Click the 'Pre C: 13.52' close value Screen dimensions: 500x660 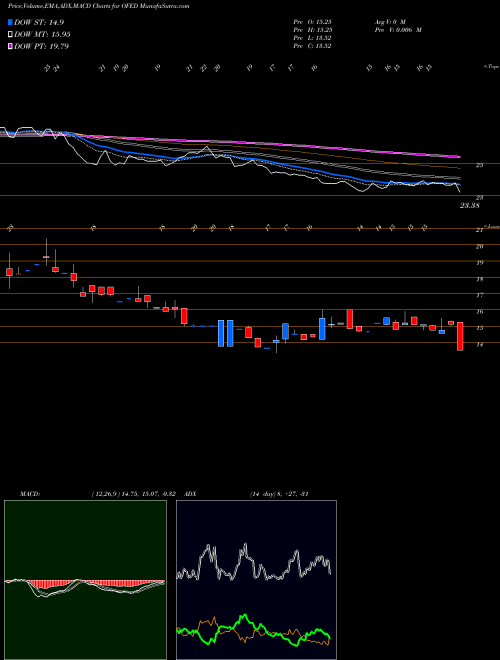pos(313,46)
